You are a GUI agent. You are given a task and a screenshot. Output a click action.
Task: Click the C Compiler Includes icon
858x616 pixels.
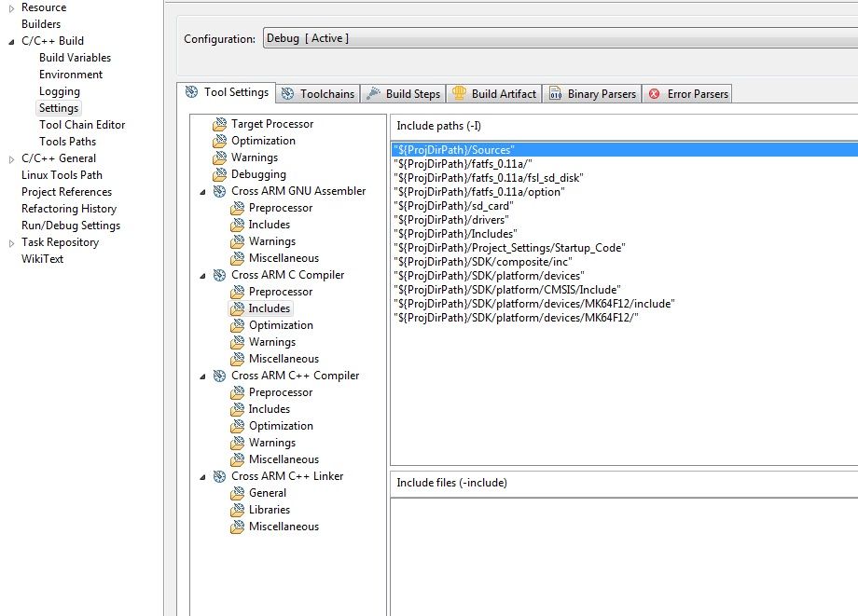[x=237, y=308]
